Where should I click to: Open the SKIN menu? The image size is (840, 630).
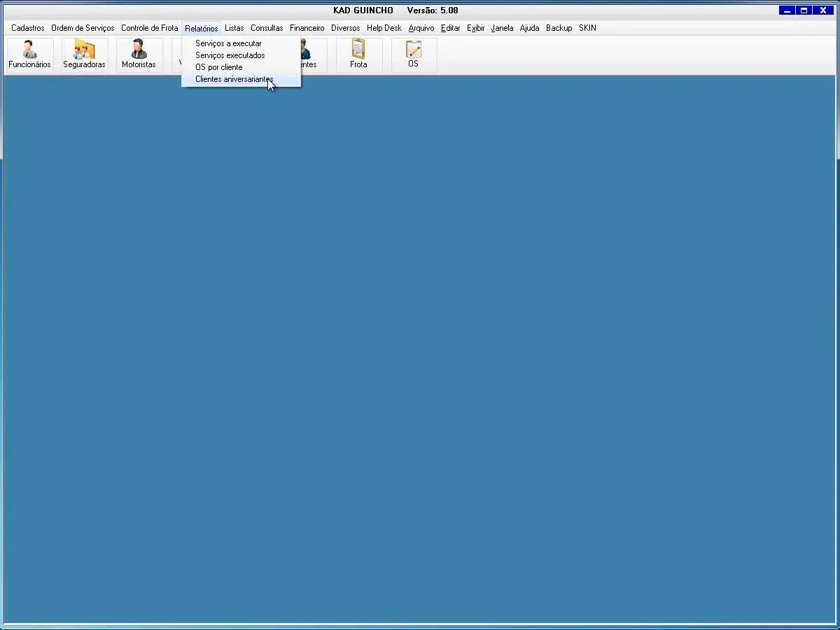587,28
